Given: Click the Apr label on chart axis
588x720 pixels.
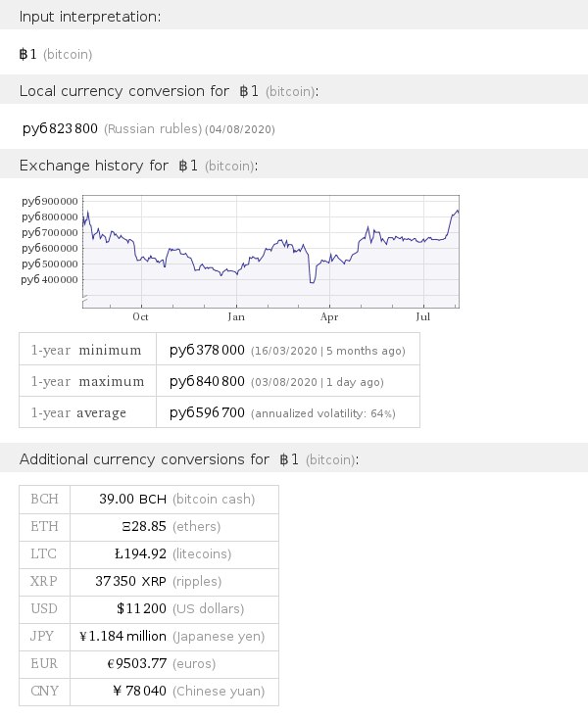Looking at the screenshot, I should coord(329,317).
